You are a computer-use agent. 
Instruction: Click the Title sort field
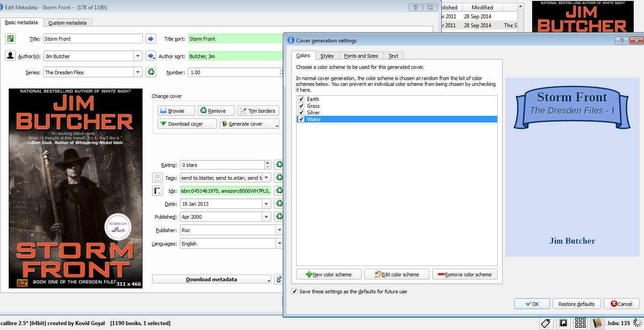click(236, 39)
